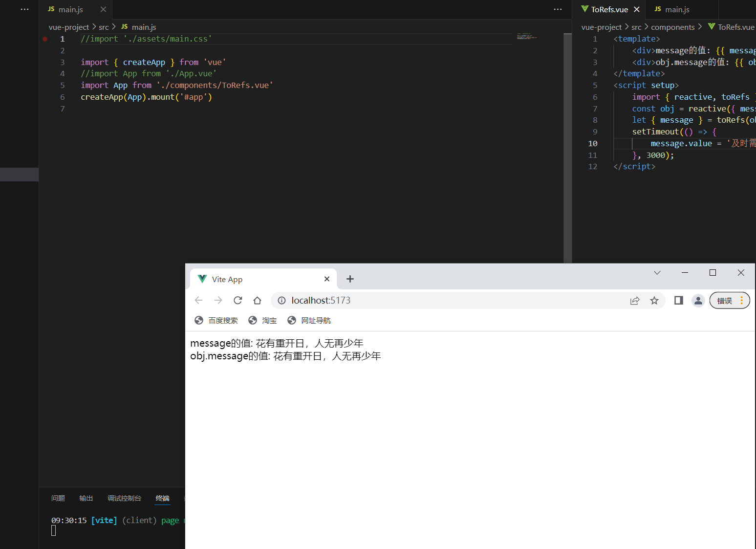
Task: Click the '<script setup>' line in ToRefs.vue
Action: pos(646,85)
